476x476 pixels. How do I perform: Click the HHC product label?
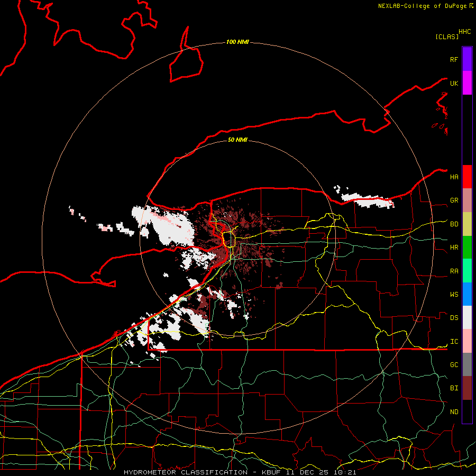[465, 32]
